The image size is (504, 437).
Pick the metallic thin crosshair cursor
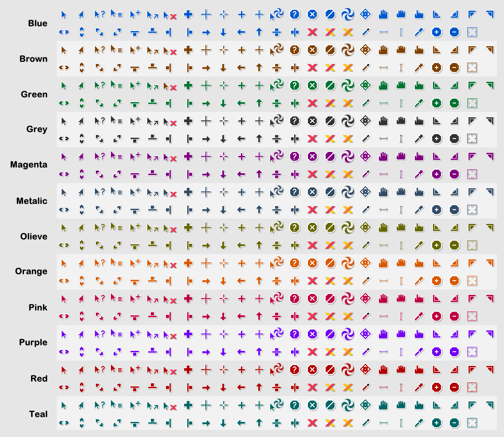point(206,192)
